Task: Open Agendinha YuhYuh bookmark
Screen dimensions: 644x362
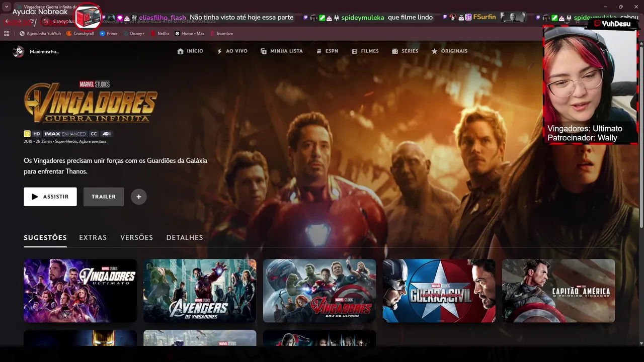Action: [x=40, y=34]
